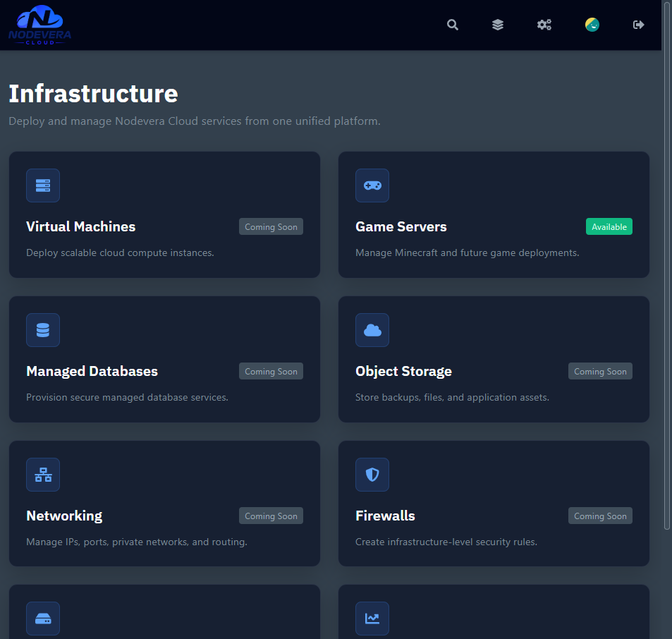The width and height of the screenshot is (672, 639).
Task: Click Coming Soon badge on Firewalls
Action: point(600,516)
